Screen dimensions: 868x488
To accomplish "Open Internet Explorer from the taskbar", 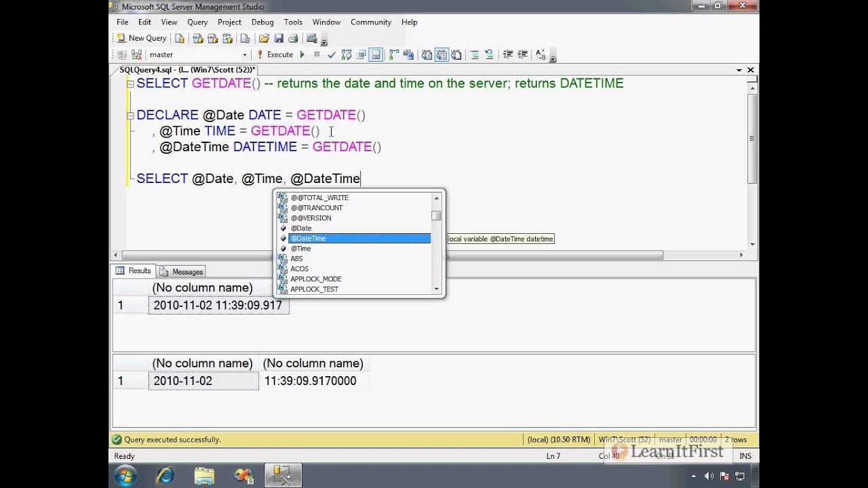I will 165,476.
